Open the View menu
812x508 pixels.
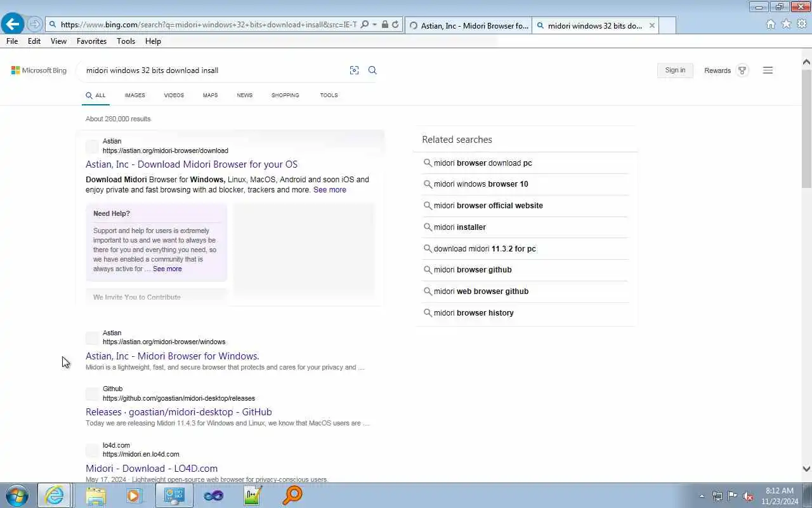coord(58,41)
